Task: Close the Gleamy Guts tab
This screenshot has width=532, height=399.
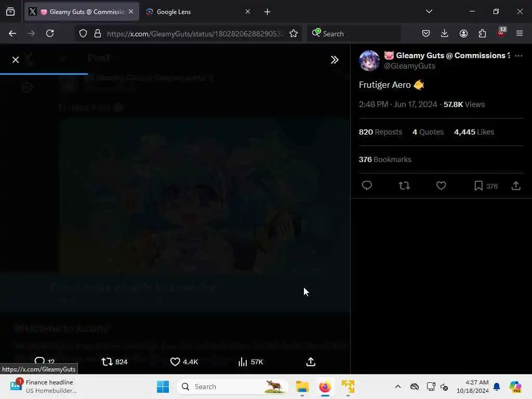Action: [x=131, y=12]
